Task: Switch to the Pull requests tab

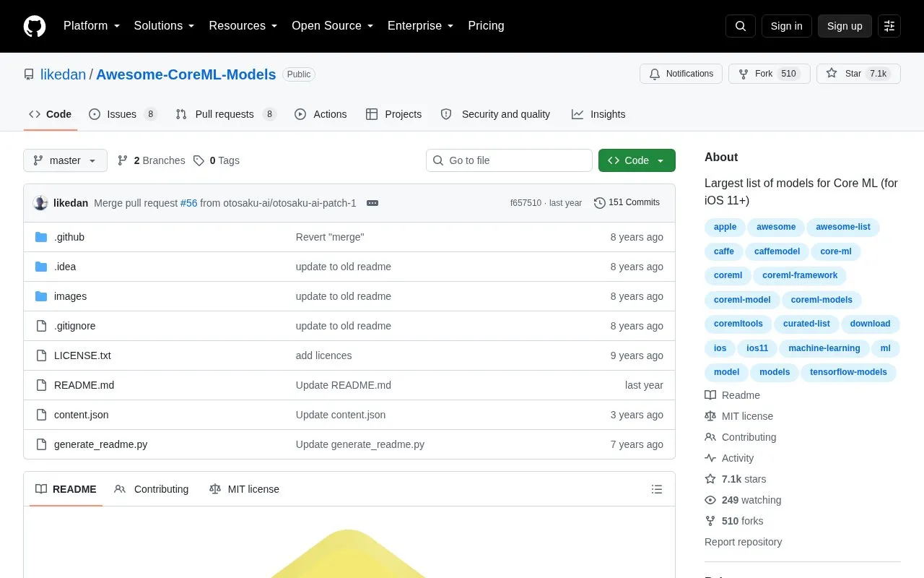Action: pos(226,114)
